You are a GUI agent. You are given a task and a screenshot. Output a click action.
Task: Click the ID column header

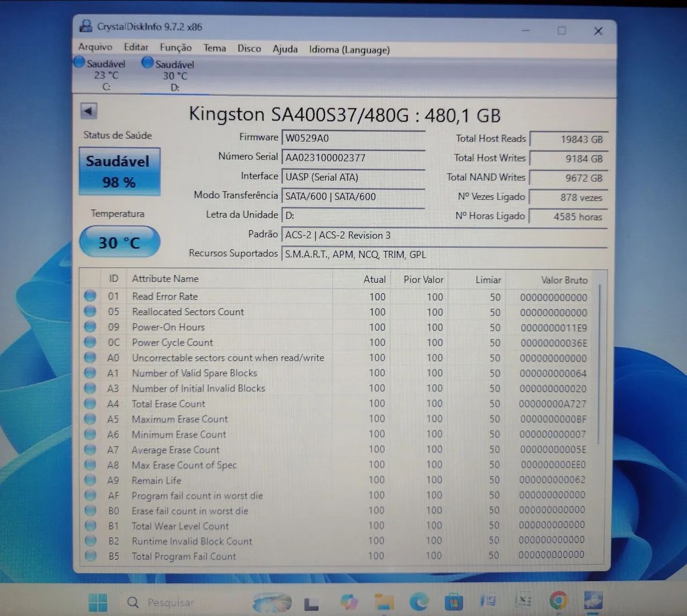tap(114, 279)
